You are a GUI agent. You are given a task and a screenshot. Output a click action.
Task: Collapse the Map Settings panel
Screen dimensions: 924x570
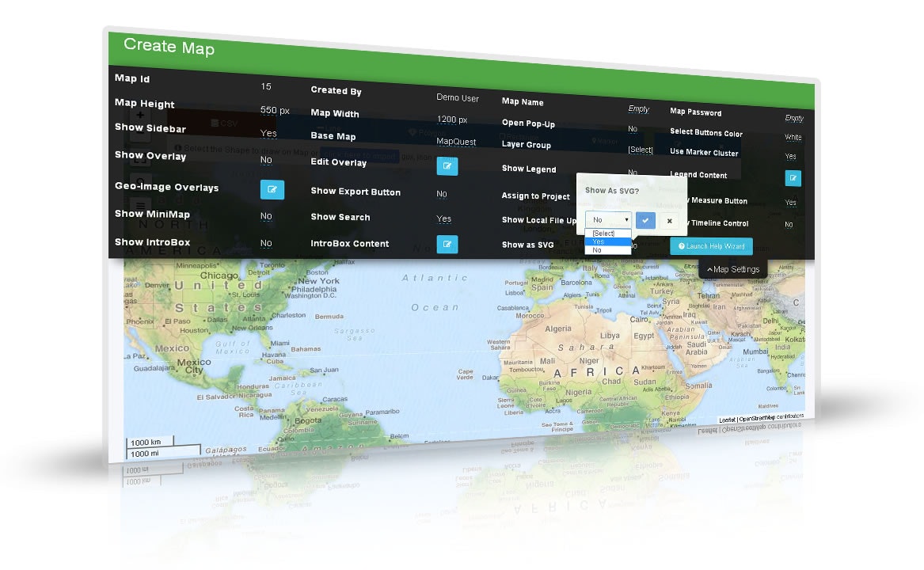tap(734, 268)
